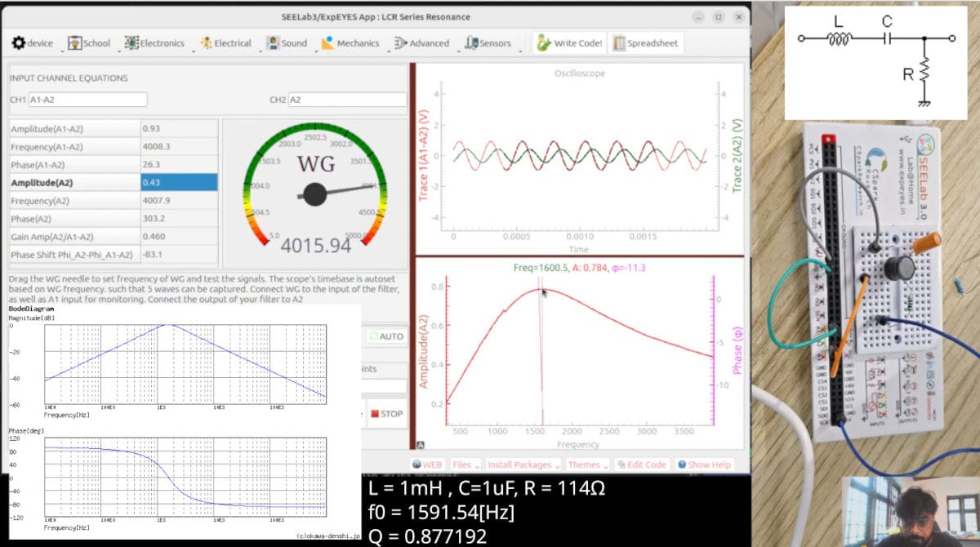Viewport: 980px width, 547px height.
Task: Open the WEB globe button
Action: pyautogui.click(x=427, y=465)
